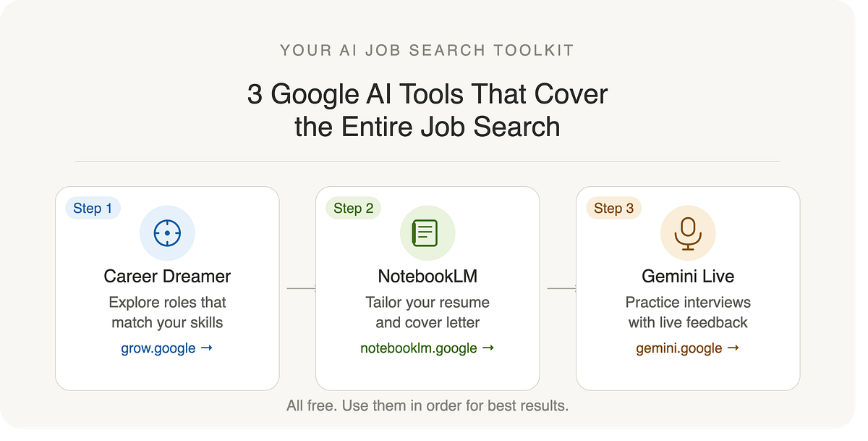Click the arrow after grow.google

coord(206,348)
